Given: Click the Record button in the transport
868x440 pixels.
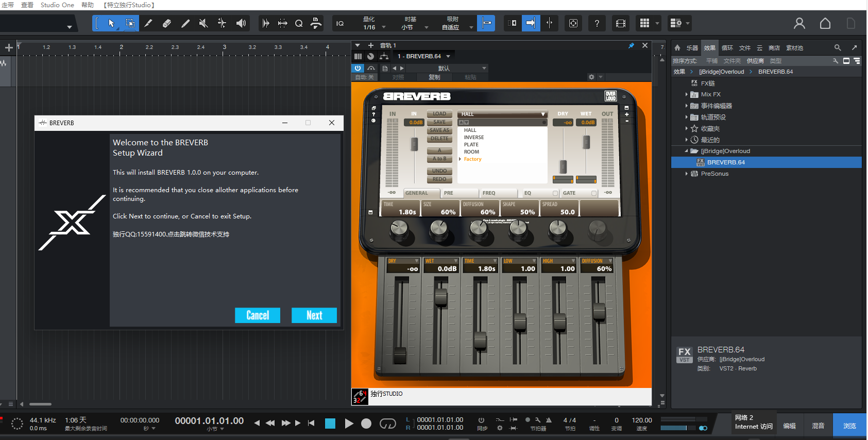Looking at the screenshot, I should (366, 424).
